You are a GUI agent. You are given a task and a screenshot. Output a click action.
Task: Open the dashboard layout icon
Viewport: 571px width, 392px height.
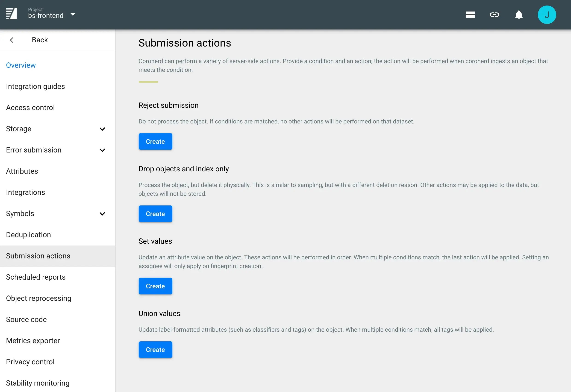click(471, 15)
